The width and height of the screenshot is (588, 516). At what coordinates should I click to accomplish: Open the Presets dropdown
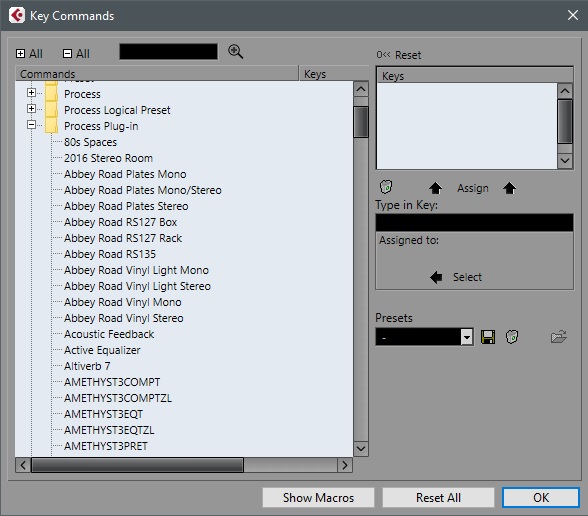pos(466,337)
